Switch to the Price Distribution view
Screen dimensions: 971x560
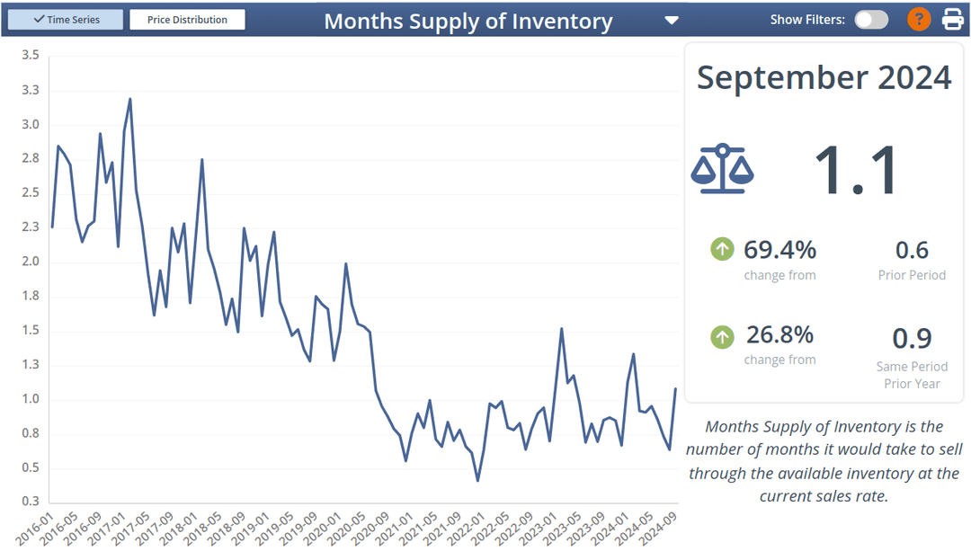[187, 18]
